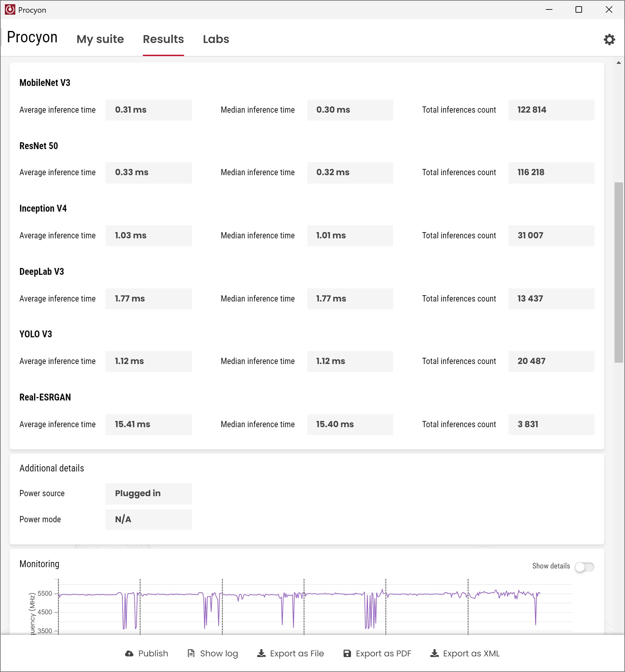Click the vertical scrollbar thumb
625x672 pixels.
(618, 273)
